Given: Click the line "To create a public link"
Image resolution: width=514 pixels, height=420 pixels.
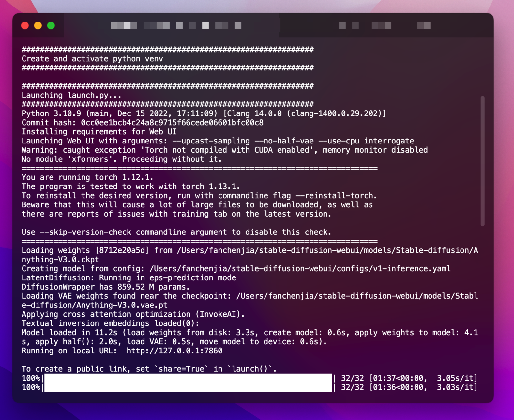Looking at the screenshot, I should 149,369.
